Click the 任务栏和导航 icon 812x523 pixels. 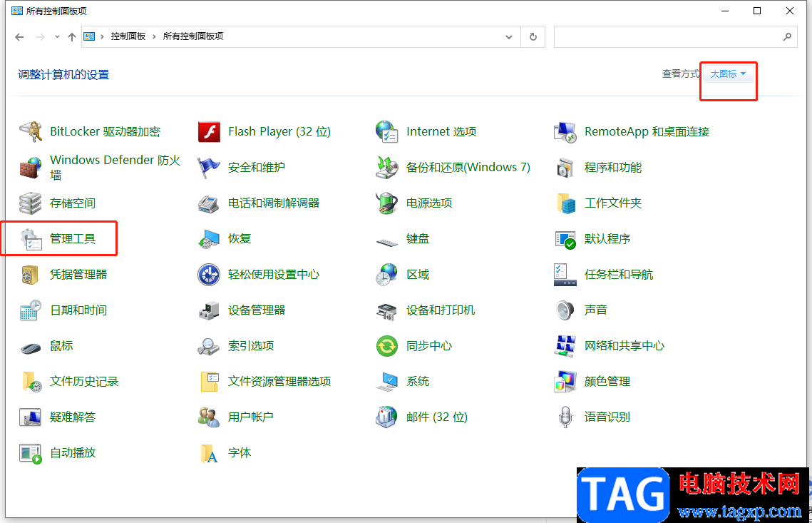[x=565, y=275]
